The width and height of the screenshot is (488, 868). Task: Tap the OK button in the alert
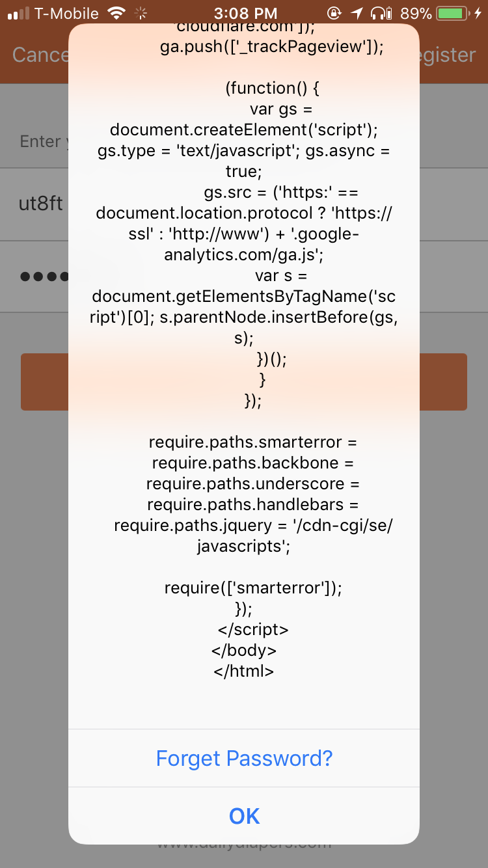click(x=244, y=816)
